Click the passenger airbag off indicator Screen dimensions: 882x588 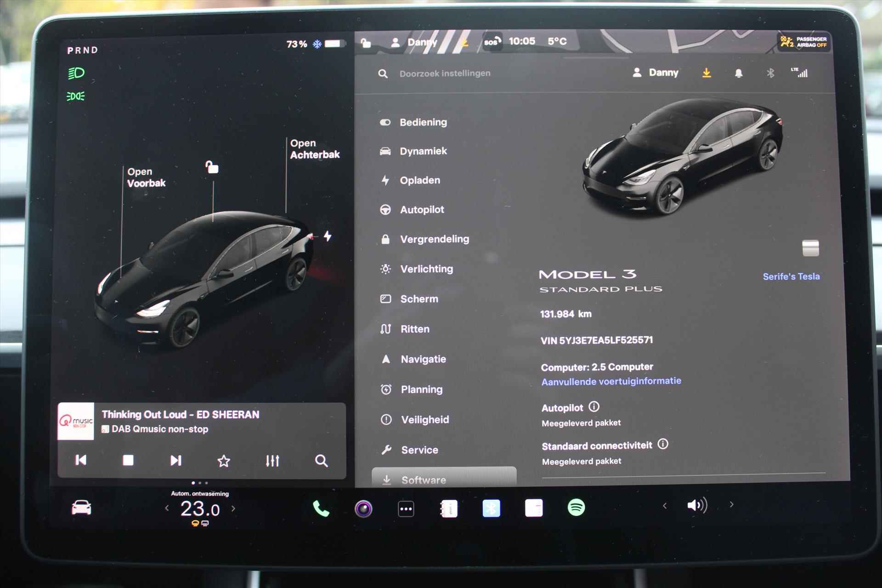click(x=803, y=42)
